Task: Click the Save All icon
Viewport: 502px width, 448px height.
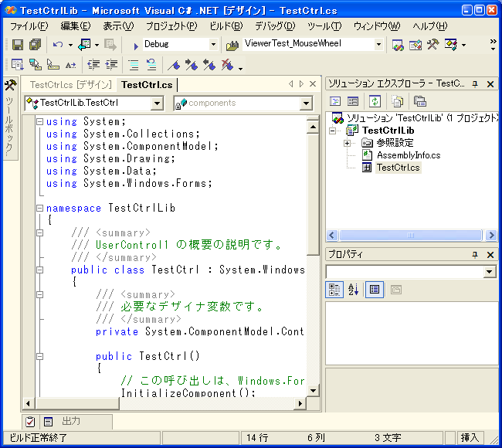Action: point(36,45)
